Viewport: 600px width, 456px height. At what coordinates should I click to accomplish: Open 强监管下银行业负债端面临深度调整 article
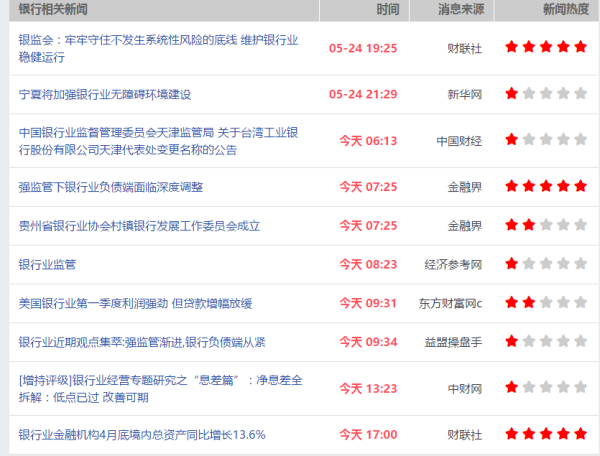pos(111,187)
